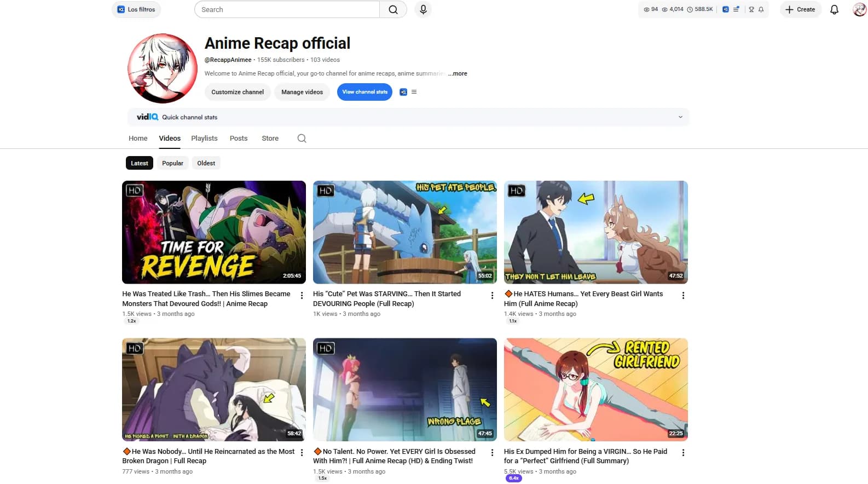Click the 1.2x badge under Slimes video
868x484 pixels.
click(x=131, y=321)
